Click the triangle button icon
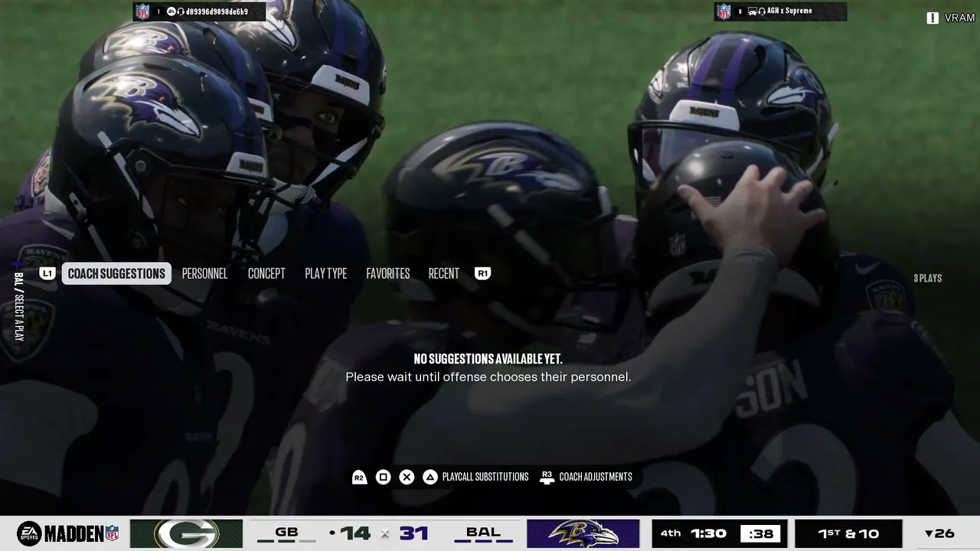 (430, 477)
